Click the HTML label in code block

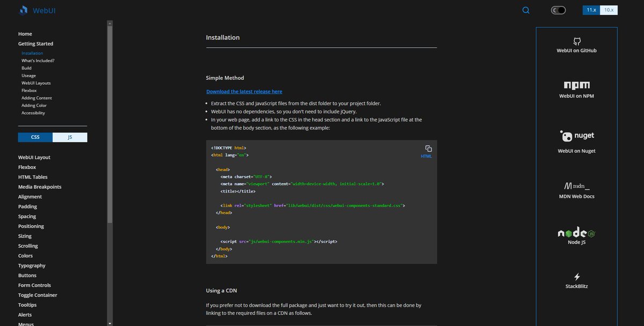pos(426,157)
